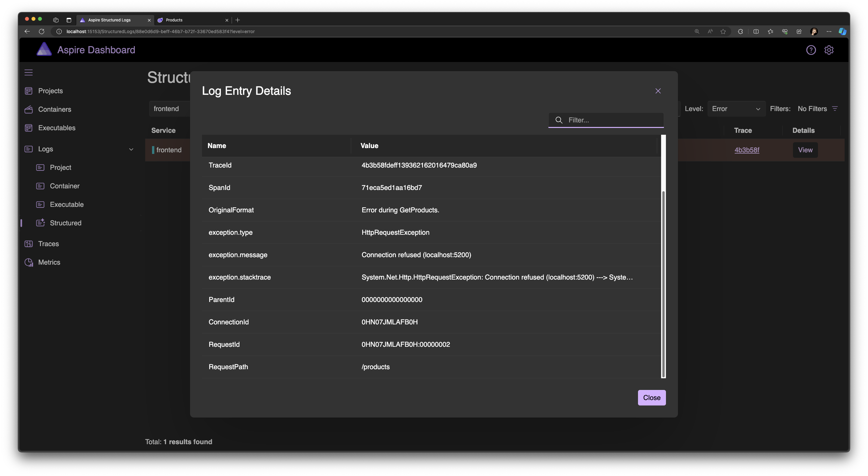Click the Executables sidebar icon

pyautogui.click(x=29, y=128)
